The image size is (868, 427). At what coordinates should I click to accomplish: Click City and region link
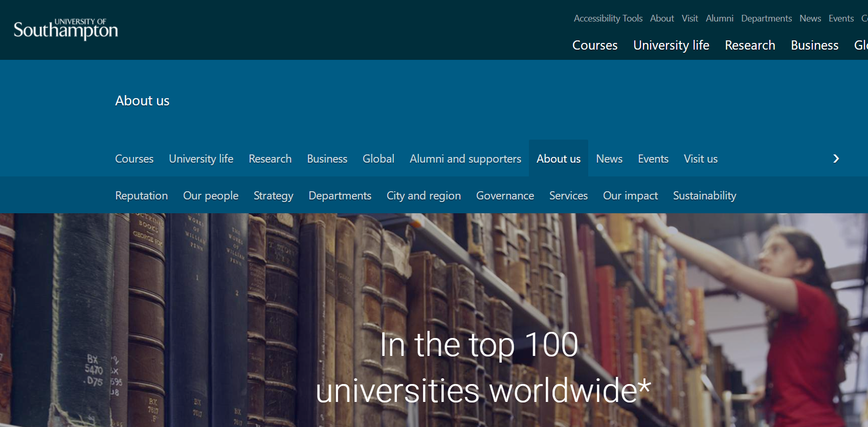tap(423, 196)
